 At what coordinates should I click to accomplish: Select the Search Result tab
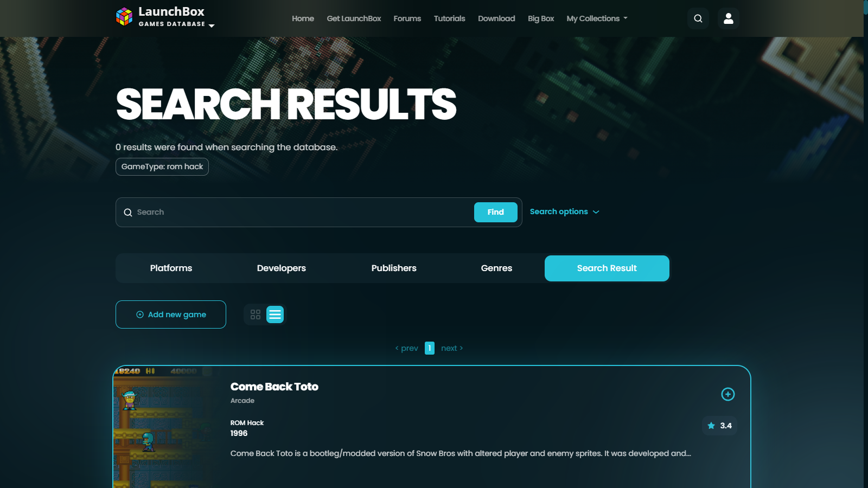click(607, 268)
